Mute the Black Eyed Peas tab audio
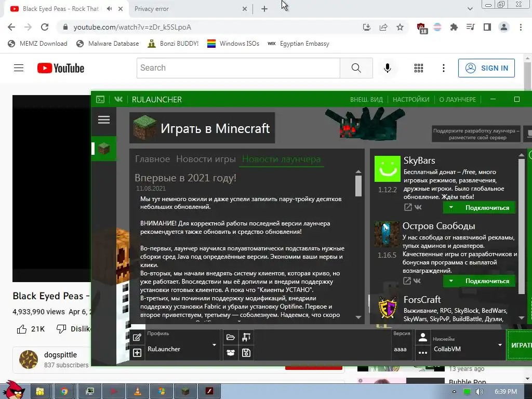This screenshot has width=532, height=399. 109,9
